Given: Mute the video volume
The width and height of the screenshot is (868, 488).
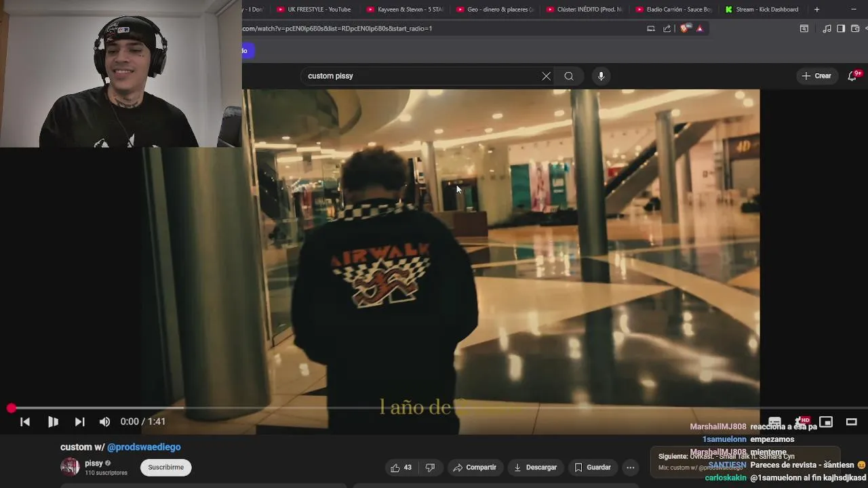Looking at the screenshot, I should (x=104, y=422).
